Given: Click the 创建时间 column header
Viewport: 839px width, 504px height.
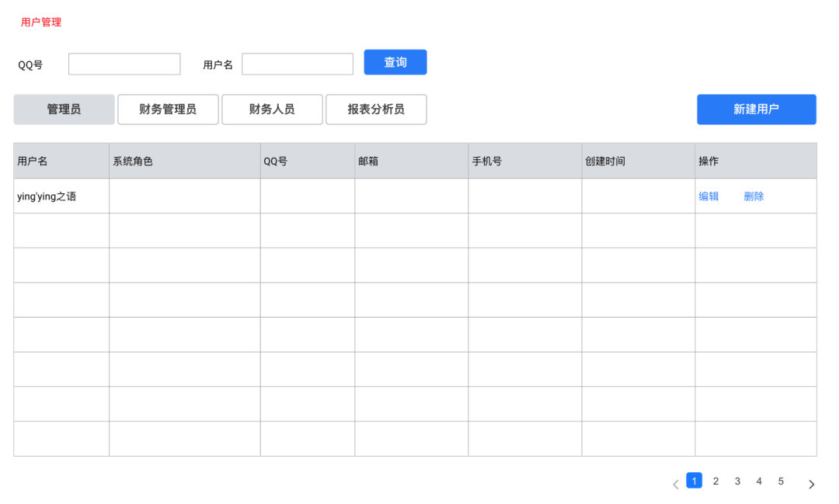Looking at the screenshot, I should click(x=605, y=161).
